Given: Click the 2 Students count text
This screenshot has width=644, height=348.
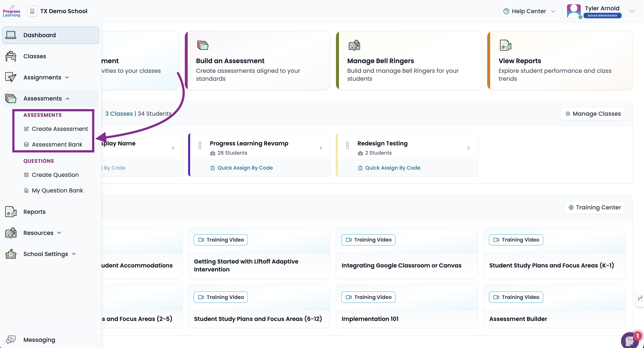Looking at the screenshot, I should pos(378,153).
